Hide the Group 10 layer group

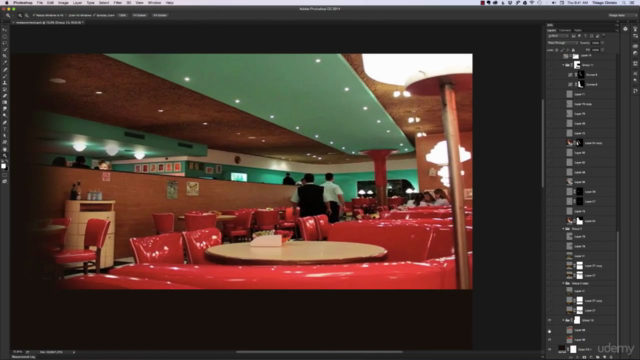coord(549,320)
